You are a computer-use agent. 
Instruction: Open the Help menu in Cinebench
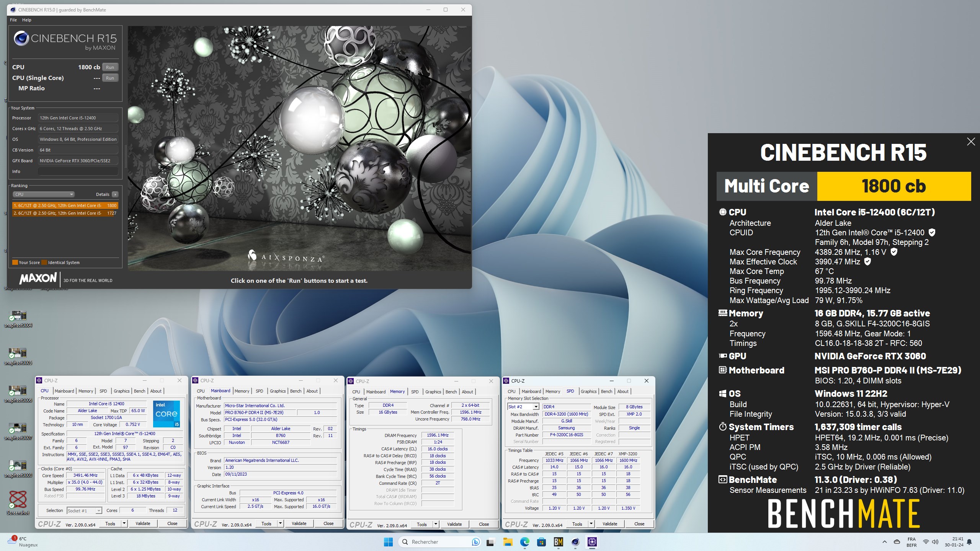[x=27, y=20]
